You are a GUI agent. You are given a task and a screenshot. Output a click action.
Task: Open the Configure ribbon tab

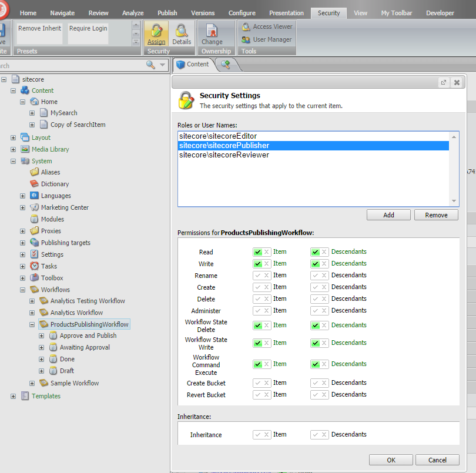[242, 13]
